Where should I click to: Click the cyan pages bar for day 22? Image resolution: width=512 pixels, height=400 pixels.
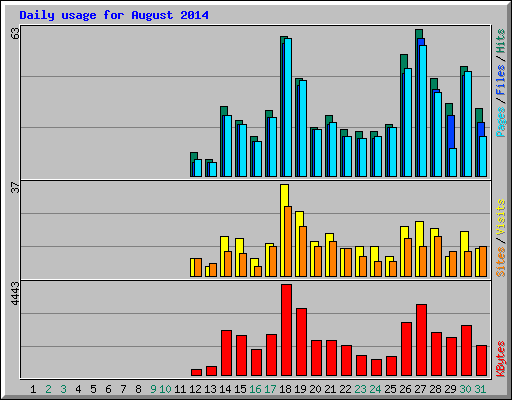(348, 156)
